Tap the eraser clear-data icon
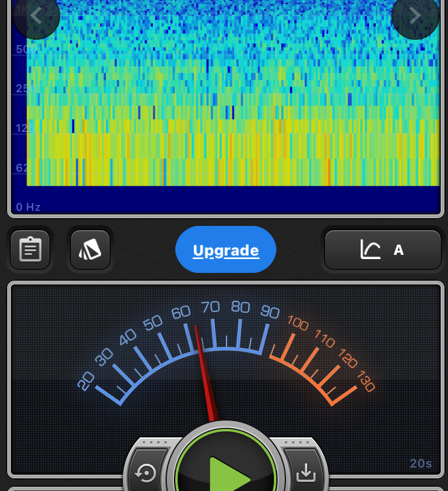Image resolution: width=448 pixels, height=491 pixels. point(90,249)
